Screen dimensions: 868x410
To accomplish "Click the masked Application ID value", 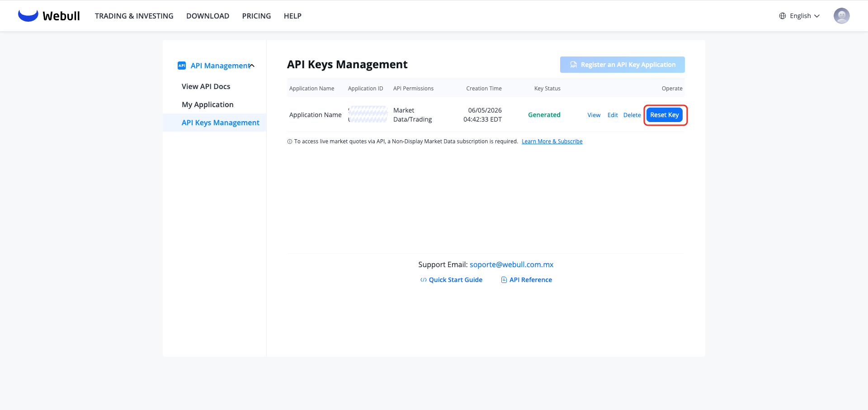I will [368, 114].
